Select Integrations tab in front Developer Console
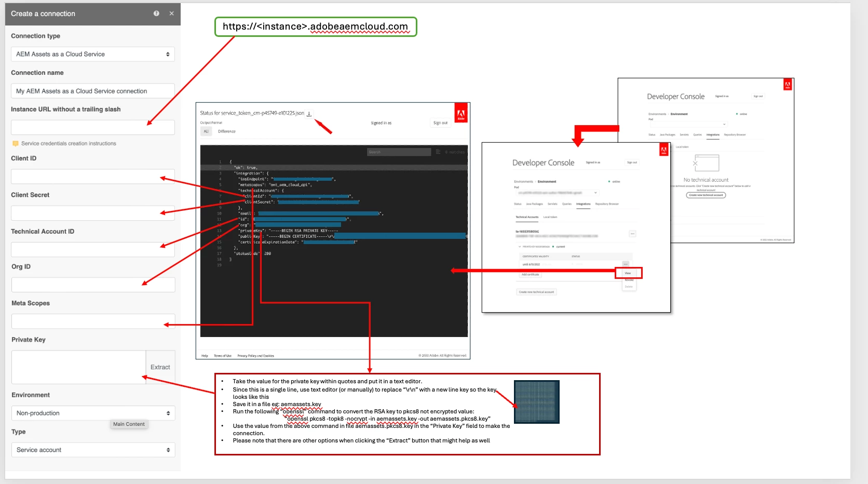This screenshot has width=868, height=484. [x=584, y=204]
